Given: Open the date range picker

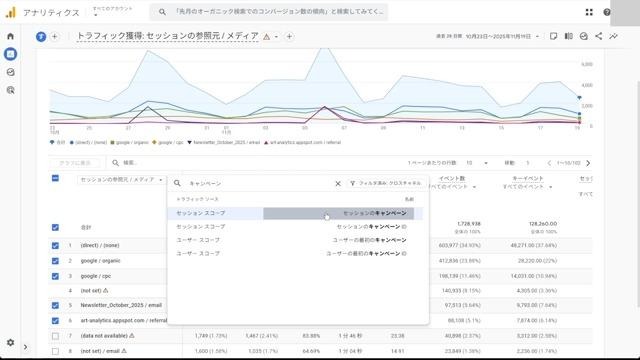Looking at the screenshot, I should click(x=488, y=36).
